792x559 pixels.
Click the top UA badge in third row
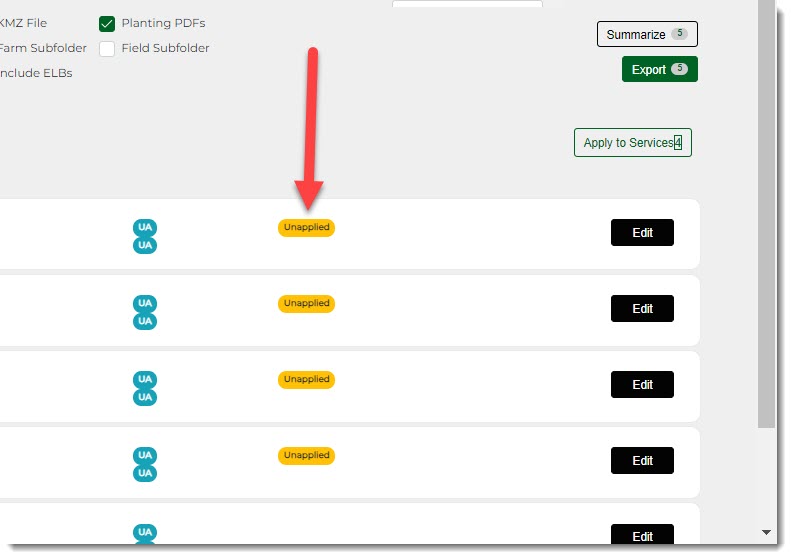pyautogui.click(x=145, y=379)
